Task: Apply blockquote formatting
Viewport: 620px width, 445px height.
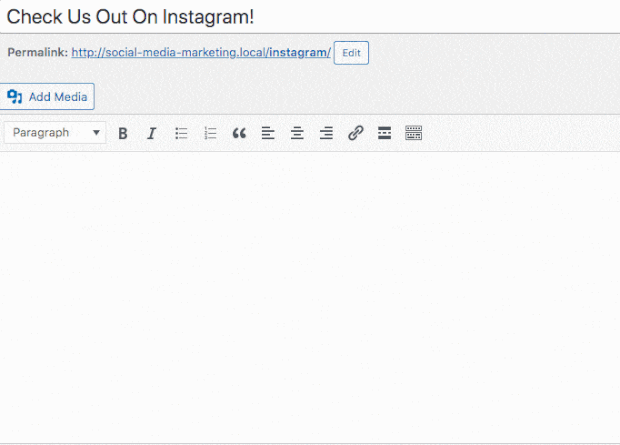Action: pyautogui.click(x=239, y=133)
